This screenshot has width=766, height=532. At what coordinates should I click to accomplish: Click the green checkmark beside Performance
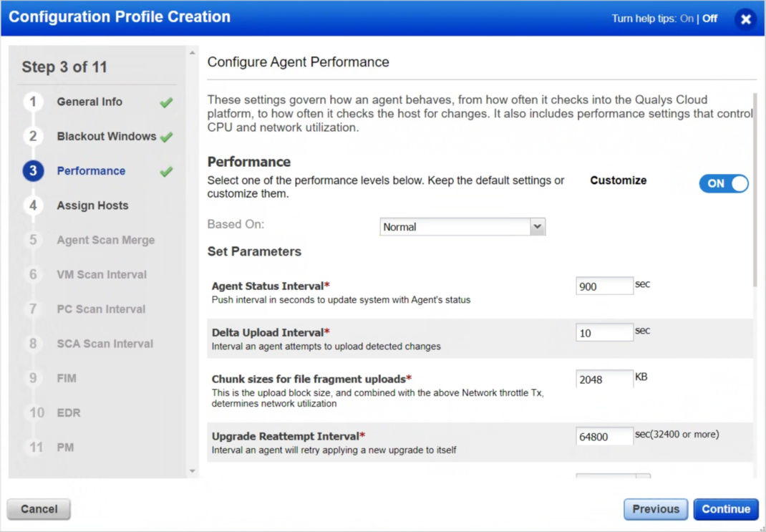click(165, 170)
